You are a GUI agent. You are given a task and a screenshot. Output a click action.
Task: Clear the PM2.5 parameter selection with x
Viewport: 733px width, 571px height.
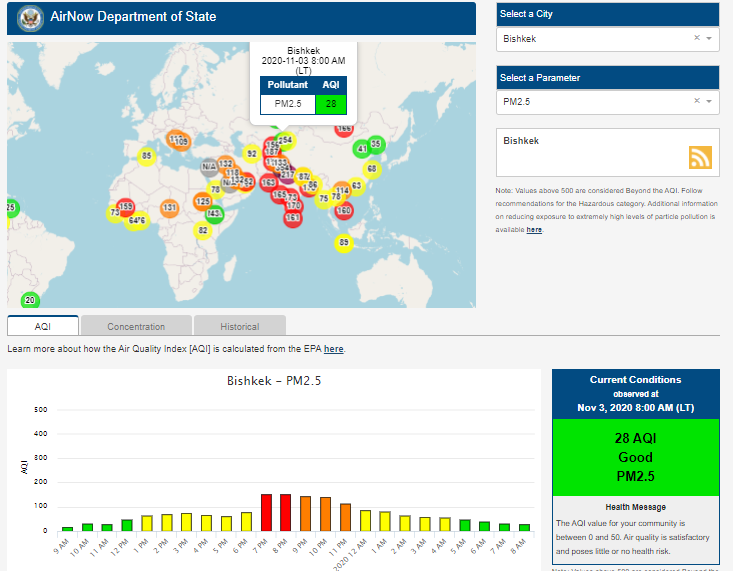(696, 102)
